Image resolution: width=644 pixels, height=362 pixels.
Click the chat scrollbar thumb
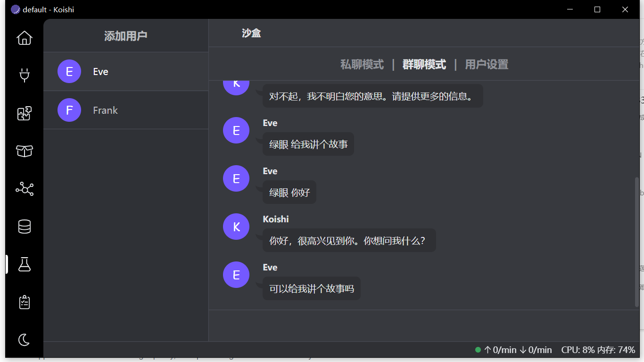point(637,242)
